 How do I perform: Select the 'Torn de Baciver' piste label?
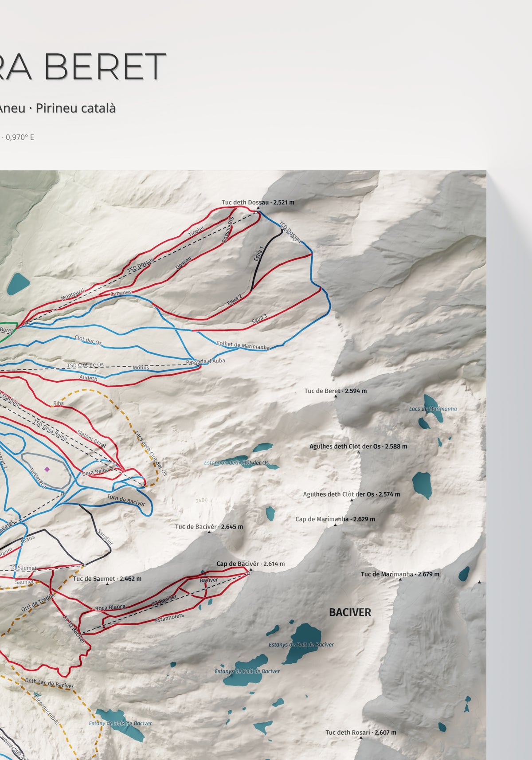click(x=126, y=500)
